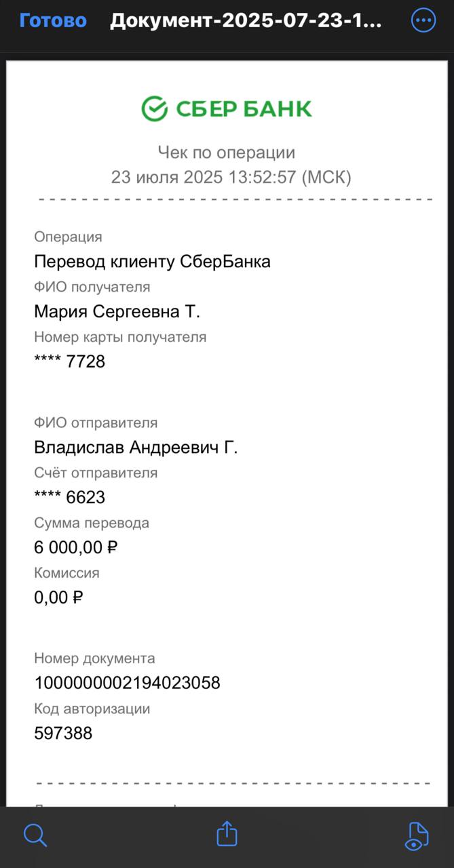
Task: Select recipient card number 7728
Action: click(x=70, y=361)
